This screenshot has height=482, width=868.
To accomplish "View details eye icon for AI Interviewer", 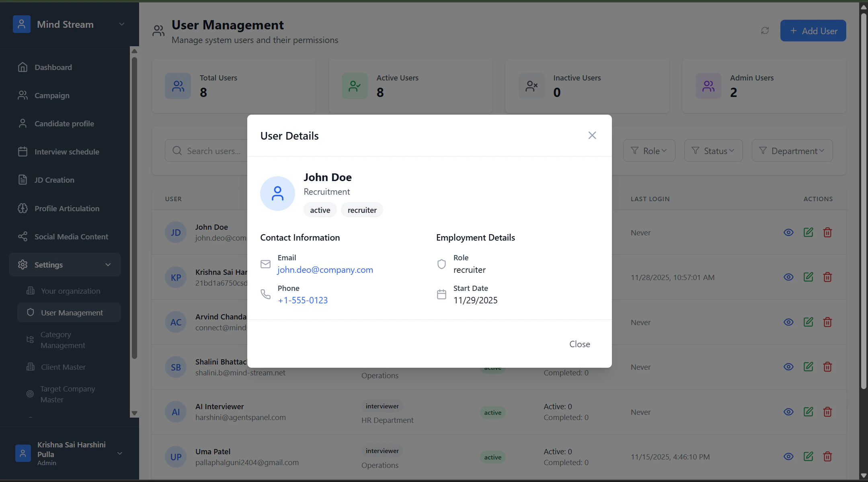I will [788, 412].
